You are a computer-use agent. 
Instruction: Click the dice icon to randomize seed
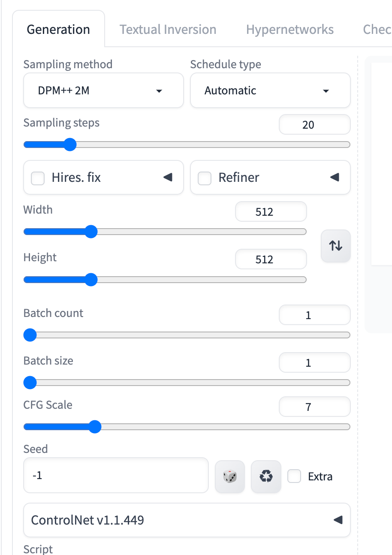click(230, 477)
